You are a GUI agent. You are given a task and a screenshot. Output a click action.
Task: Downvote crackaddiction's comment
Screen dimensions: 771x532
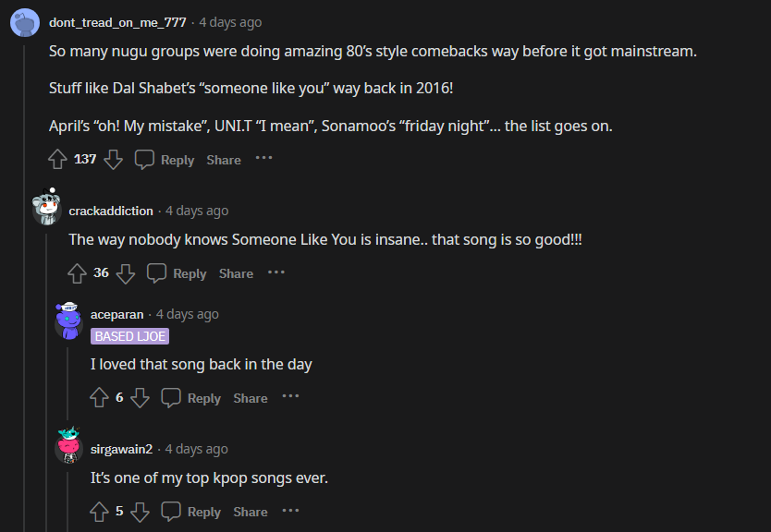pos(125,273)
